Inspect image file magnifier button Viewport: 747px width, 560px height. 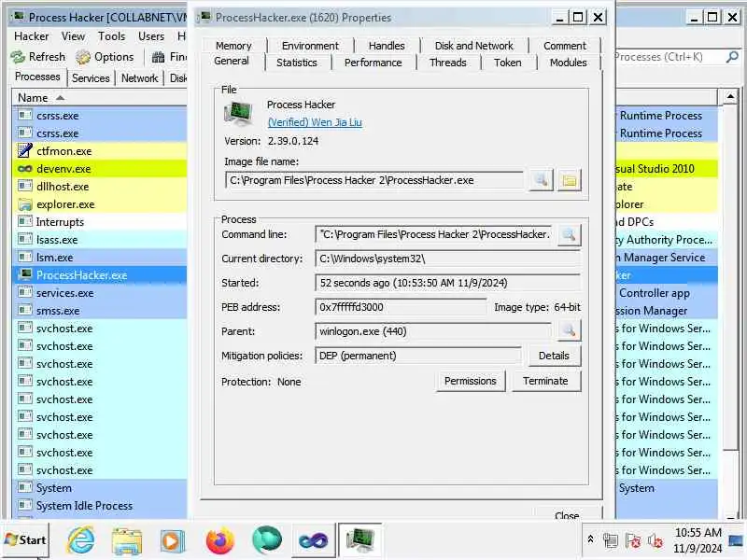[541, 180]
